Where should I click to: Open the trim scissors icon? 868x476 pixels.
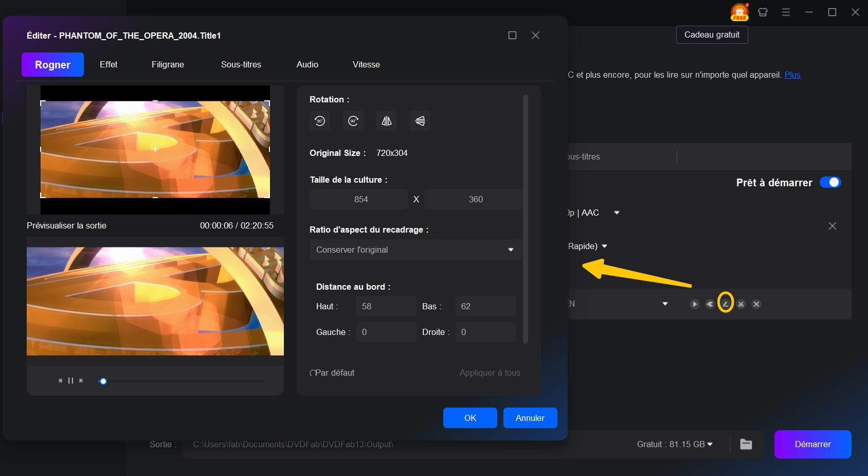[x=741, y=304]
